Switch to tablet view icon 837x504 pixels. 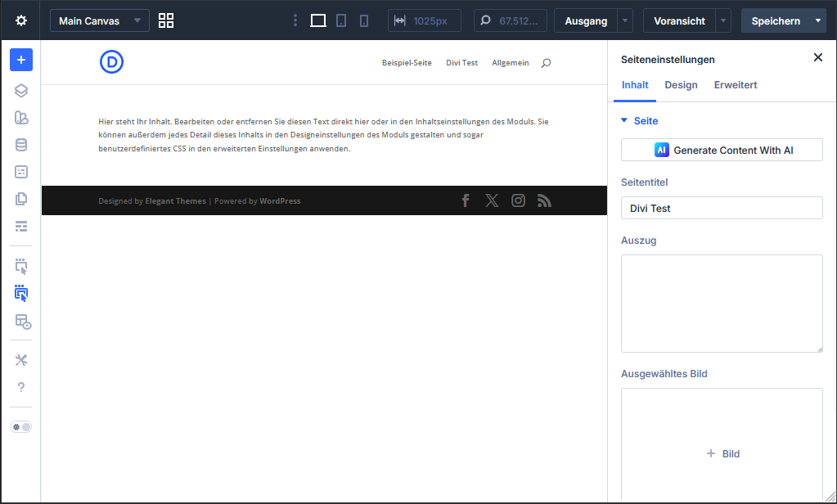[341, 20]
